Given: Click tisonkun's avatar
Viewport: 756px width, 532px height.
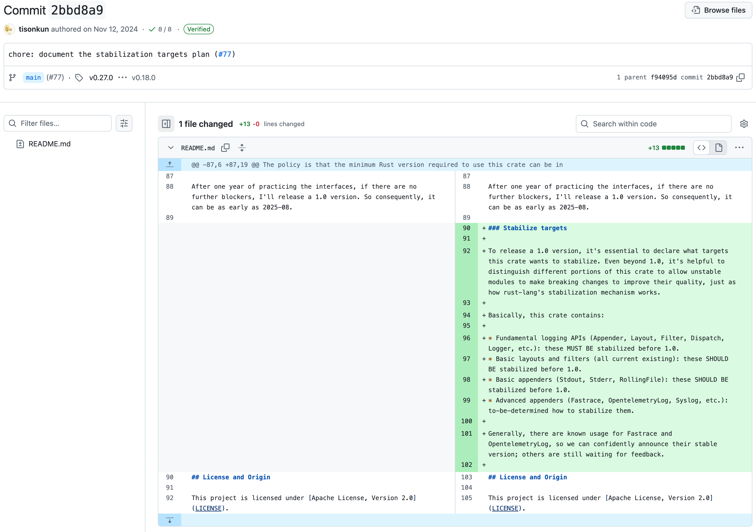Looking at the screenshot, I should coord(9,29).
